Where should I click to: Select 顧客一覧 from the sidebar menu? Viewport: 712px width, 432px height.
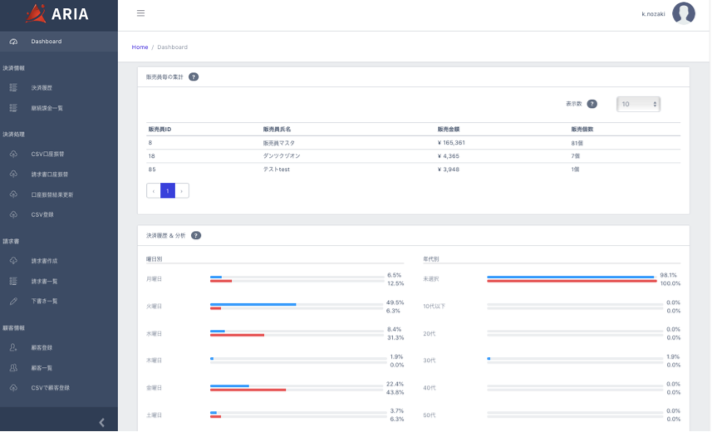tap(42, 367)
